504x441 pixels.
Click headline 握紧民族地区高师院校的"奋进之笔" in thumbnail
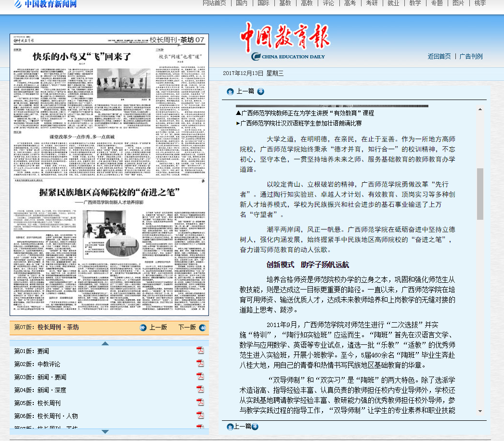point(109,192)
